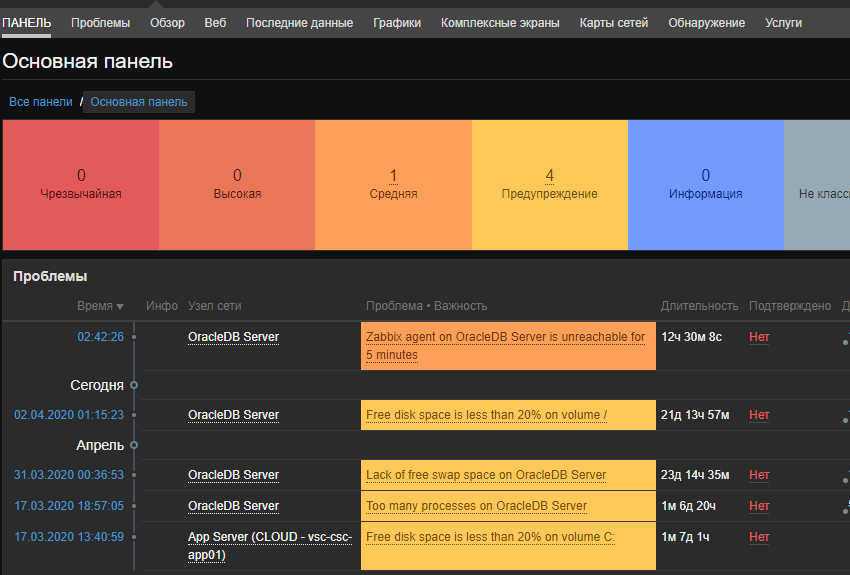The image size is (850, 575).
Task: Open the Все панели breadcrumb link
Action: (x=41, y=102)
